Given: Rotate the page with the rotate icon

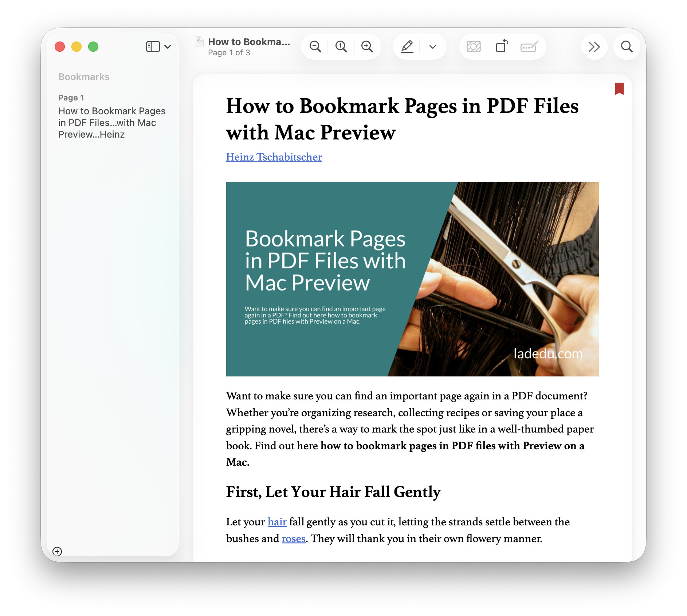Looking at the screenshot, I should click(x=502, y=46).
